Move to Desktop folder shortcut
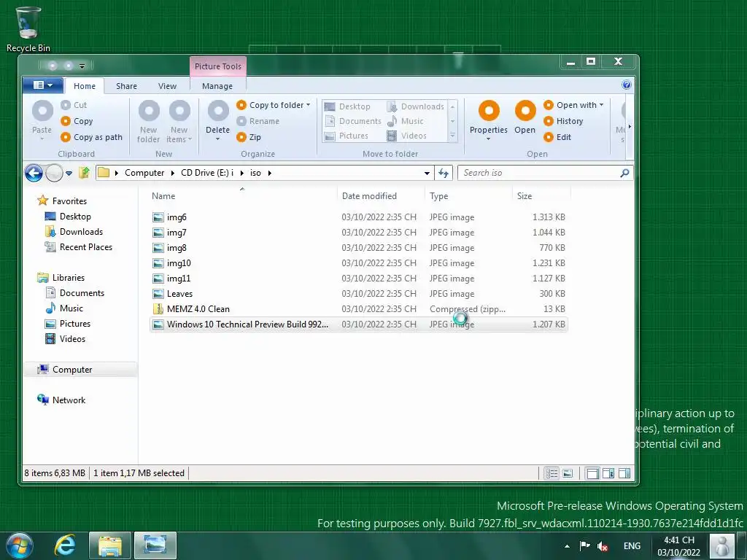The image size is (747, 560). click(x=347, y=106)
